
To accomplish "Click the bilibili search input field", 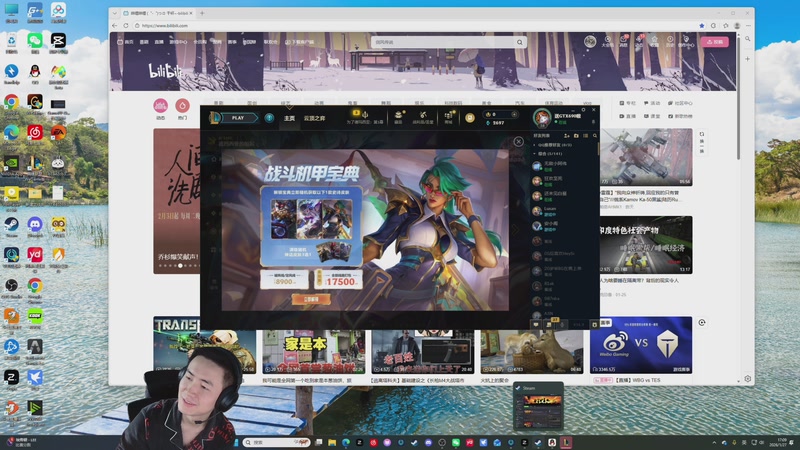I will pos(444,42).
